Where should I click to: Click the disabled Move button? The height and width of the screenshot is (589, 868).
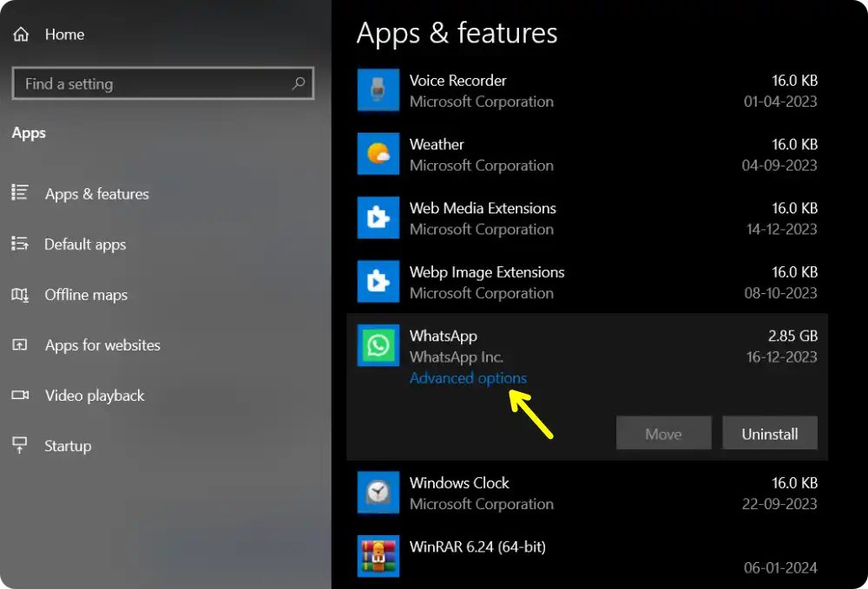coord(663,433)
